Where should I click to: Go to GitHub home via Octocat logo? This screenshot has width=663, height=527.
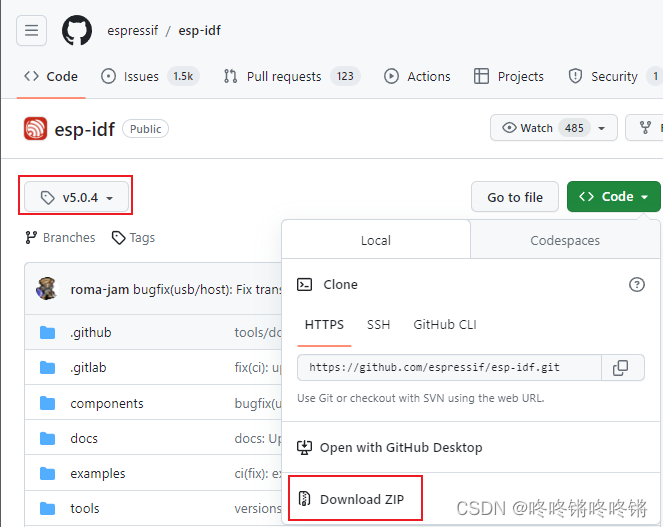tap(77, 30)
